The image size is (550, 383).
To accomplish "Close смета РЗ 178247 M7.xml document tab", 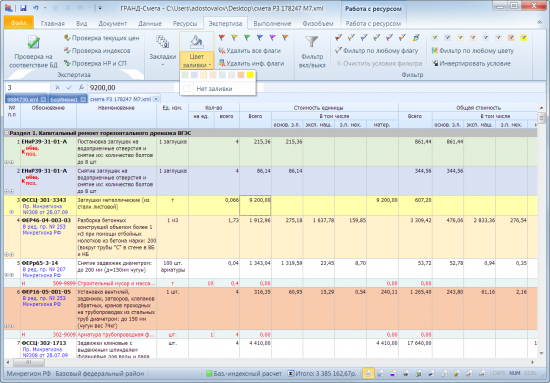I will 156,99.
